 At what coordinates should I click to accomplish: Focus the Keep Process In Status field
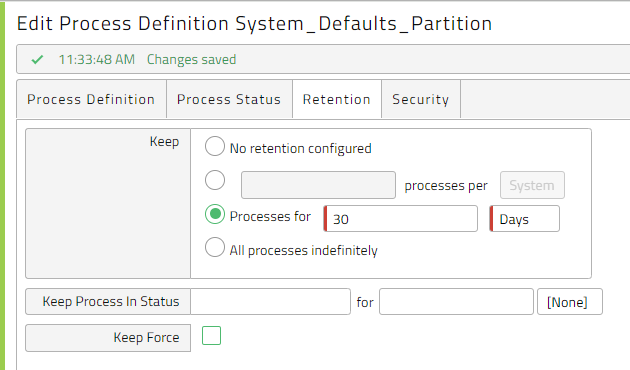270,302
